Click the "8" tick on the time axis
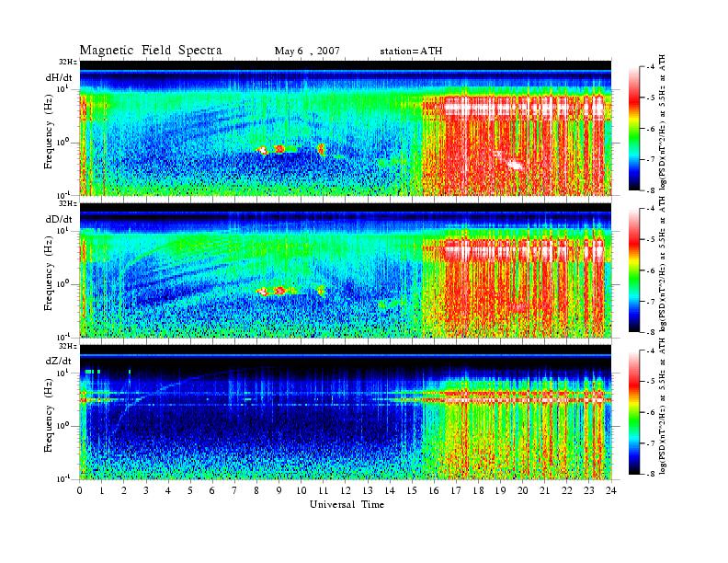 tap(256, 491)
